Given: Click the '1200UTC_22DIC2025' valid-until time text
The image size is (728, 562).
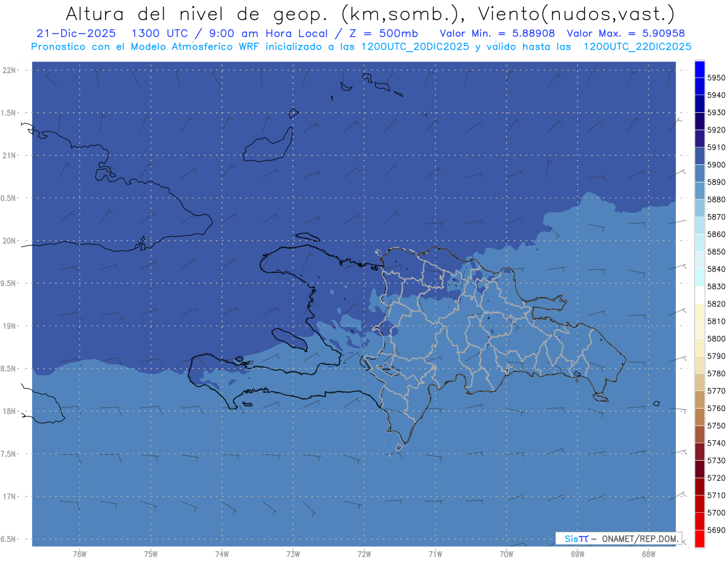Looking at the screenshot, I should [637, 46].
